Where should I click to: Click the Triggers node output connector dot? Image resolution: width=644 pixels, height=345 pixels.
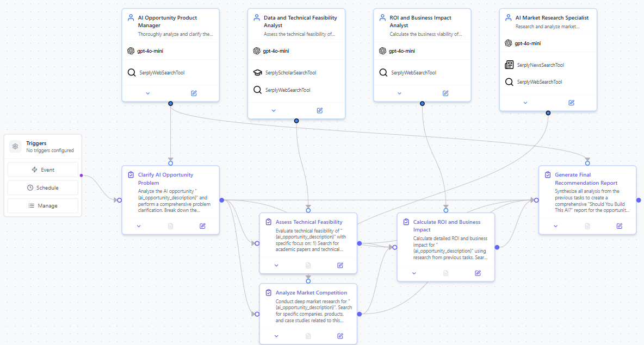[x=81, y=175]
